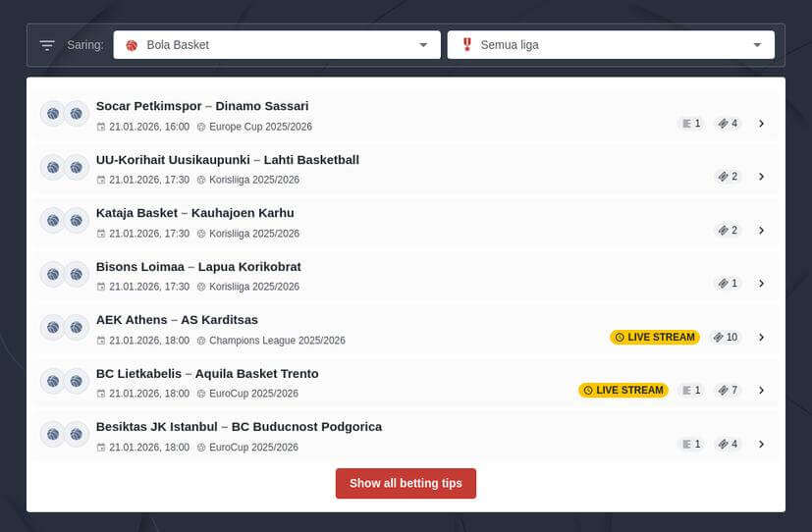The width and height of the screenshot is (812, 532).
Task: Click the 10 tips badge for AEK Athens
Action: tap(726, 338)
